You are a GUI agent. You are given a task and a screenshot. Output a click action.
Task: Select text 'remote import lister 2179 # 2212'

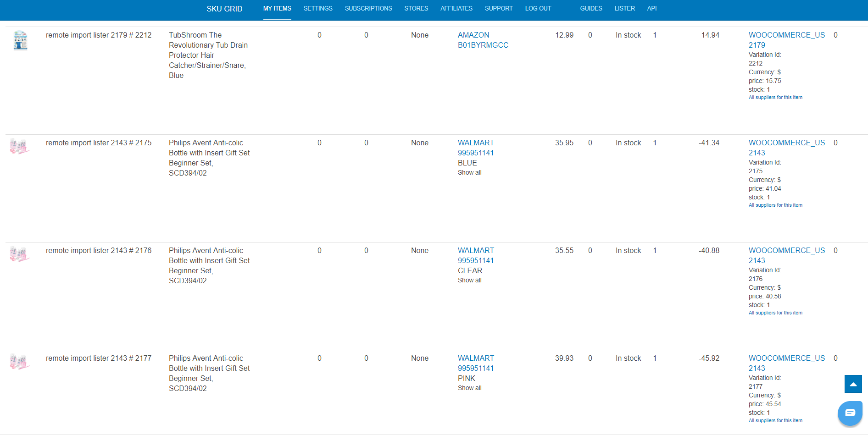pyautogui.click(x=99, y=35)
